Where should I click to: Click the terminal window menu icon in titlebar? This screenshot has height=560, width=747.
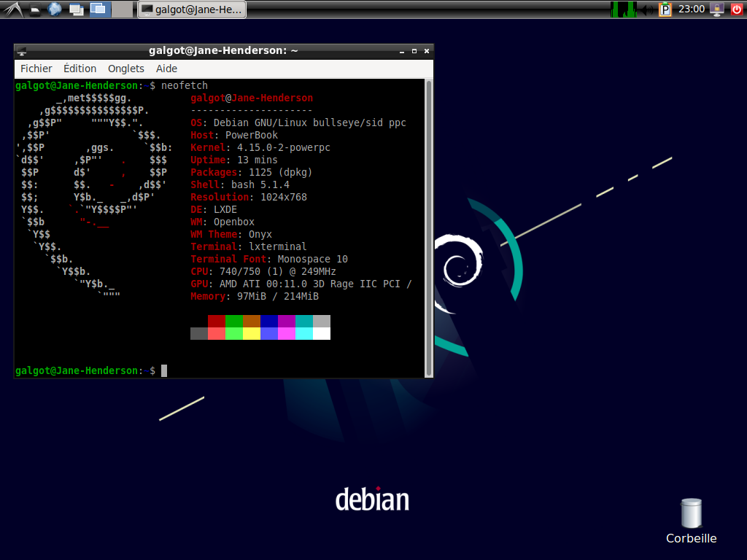pyautogui.click(x=21, y=51)
